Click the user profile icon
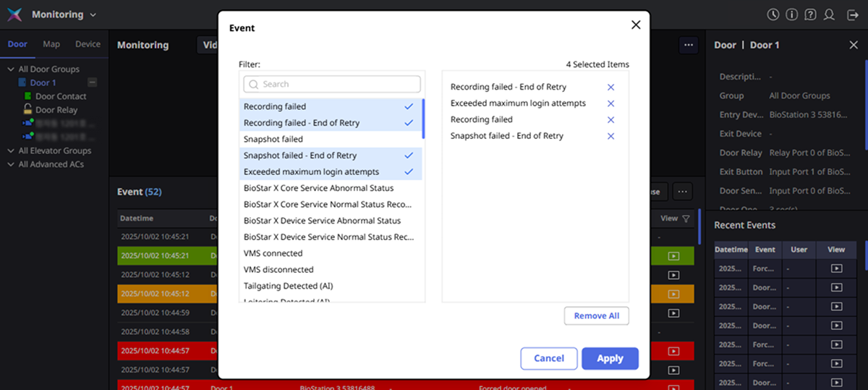Screen dimensions: 868x390 tap(830, 14)
